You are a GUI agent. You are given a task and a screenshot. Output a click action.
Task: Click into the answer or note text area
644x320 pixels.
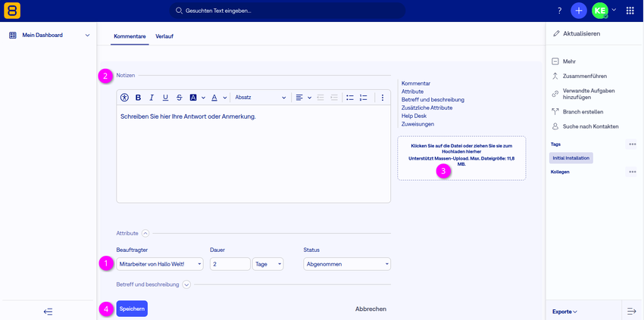click(x=253, y=154)
